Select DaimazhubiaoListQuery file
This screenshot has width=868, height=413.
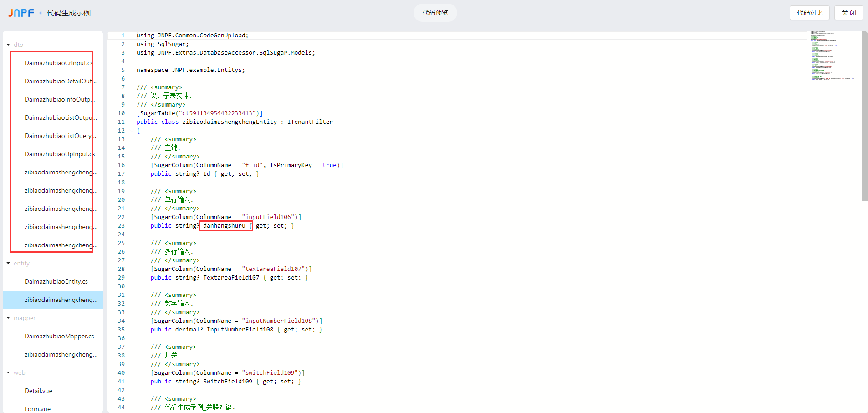tap(61, 136)
